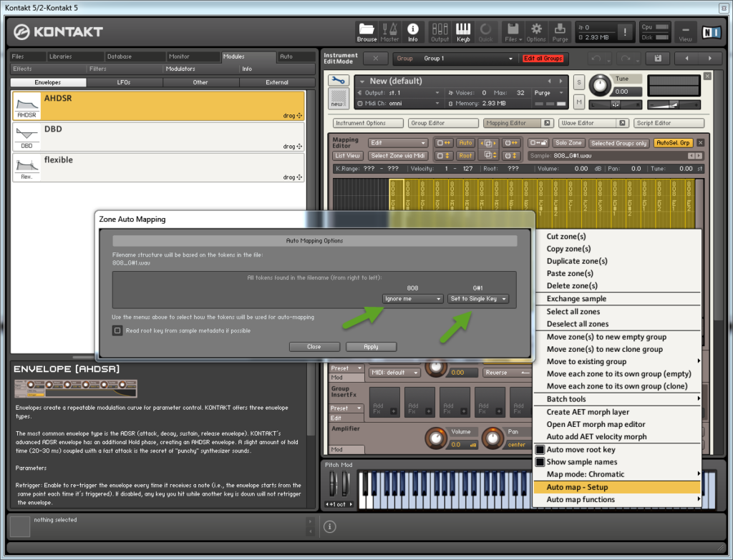Open the Options gear icon

[535, 31]
